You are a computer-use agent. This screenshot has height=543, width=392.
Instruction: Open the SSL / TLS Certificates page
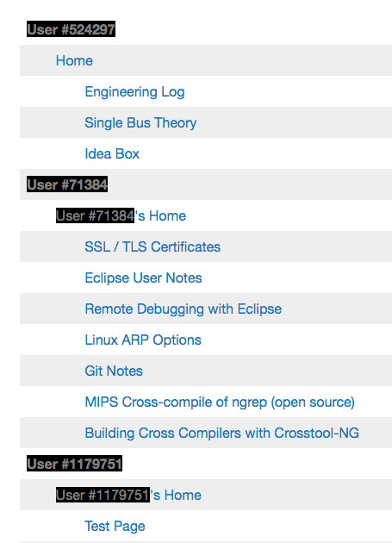point(152,247)
